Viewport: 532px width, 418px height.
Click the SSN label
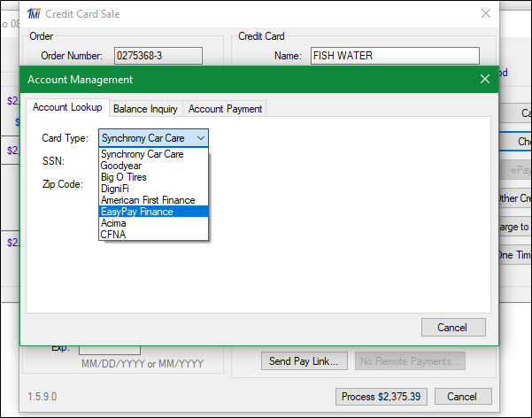(53, 161)
